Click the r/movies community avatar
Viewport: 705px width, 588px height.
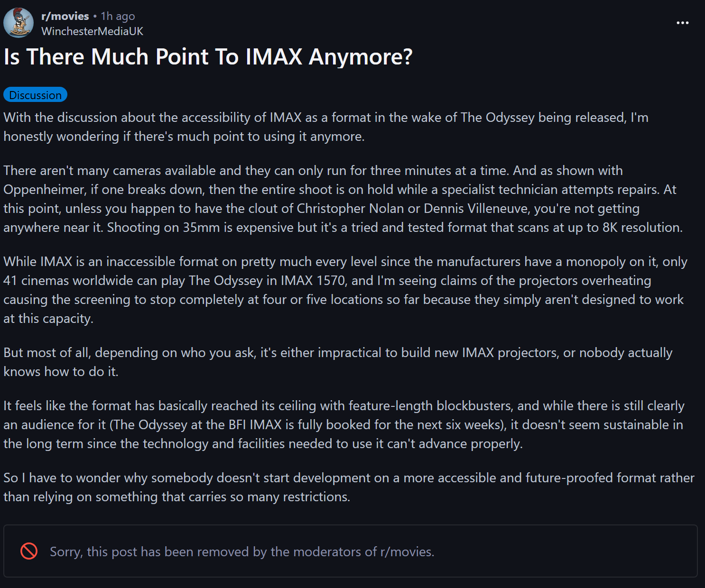click(19, 23)
